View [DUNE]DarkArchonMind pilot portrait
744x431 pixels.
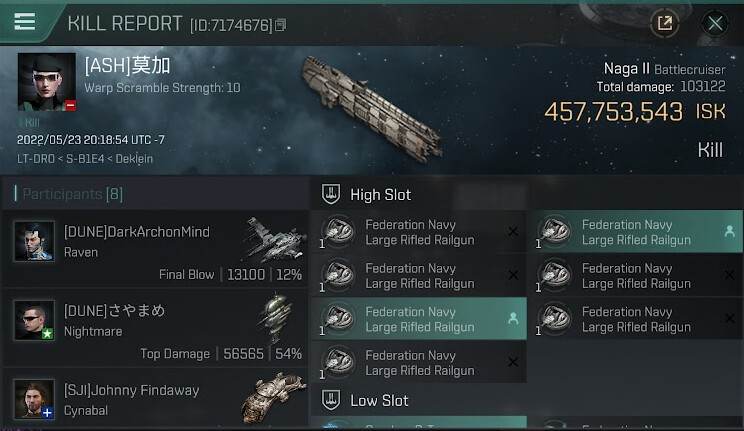tap(34, 241)
